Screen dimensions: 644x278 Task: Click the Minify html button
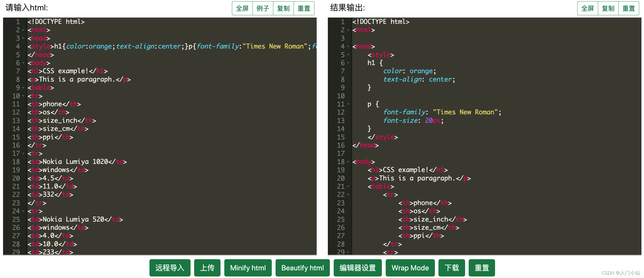tap(248, 268)
